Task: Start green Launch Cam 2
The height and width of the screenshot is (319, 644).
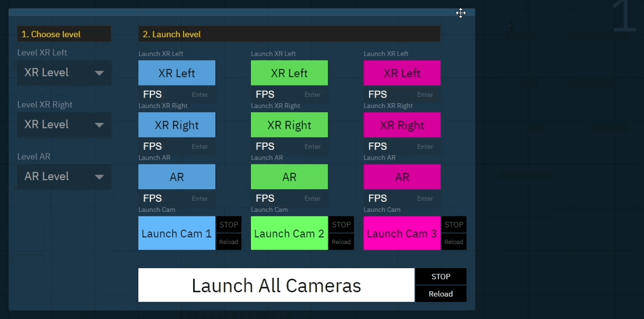Action: click(x=289, y=233)
